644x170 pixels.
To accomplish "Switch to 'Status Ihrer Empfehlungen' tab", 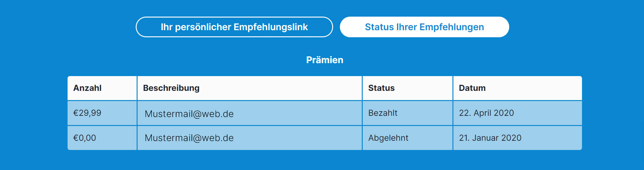I will point(424,27).
